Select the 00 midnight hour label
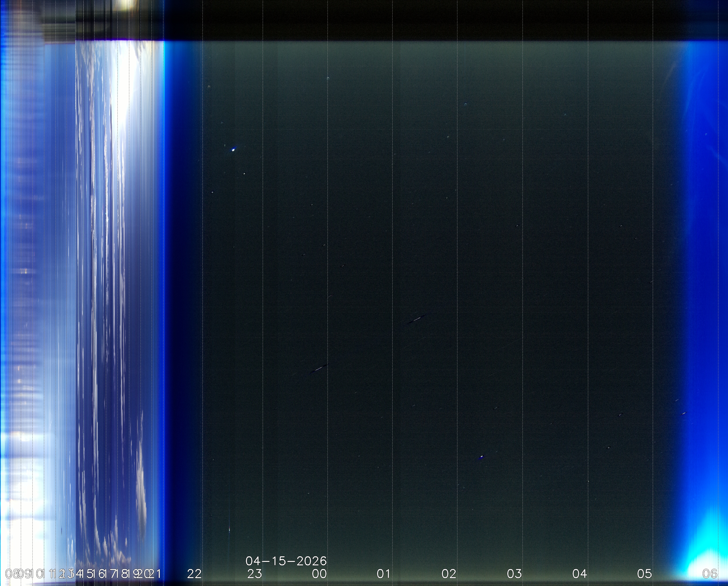 click(x=320, y=573)
